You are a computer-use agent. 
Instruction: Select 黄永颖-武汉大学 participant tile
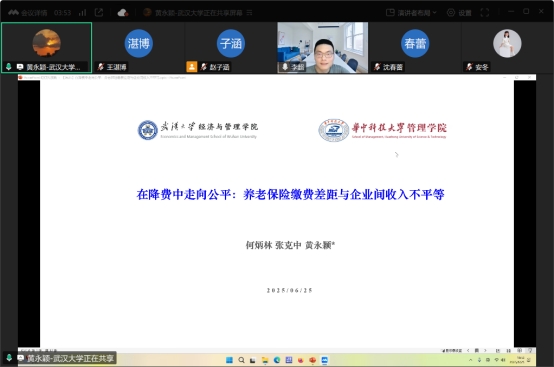(46, 47)
